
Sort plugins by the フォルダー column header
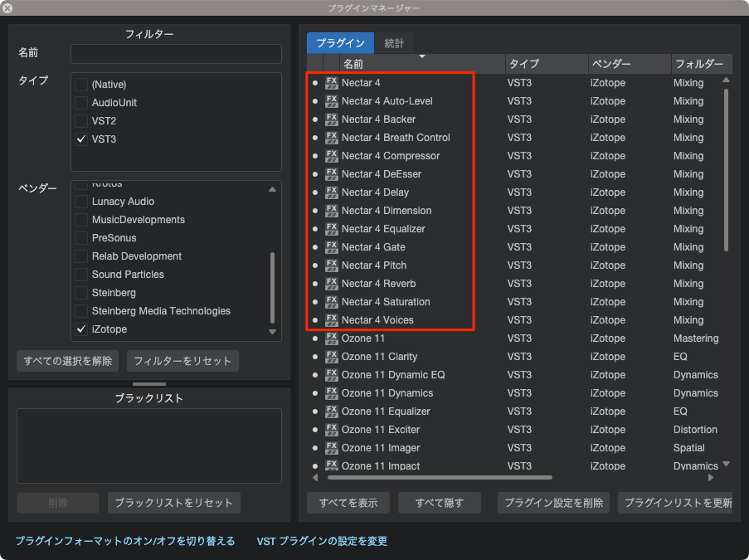click(702, 64)
